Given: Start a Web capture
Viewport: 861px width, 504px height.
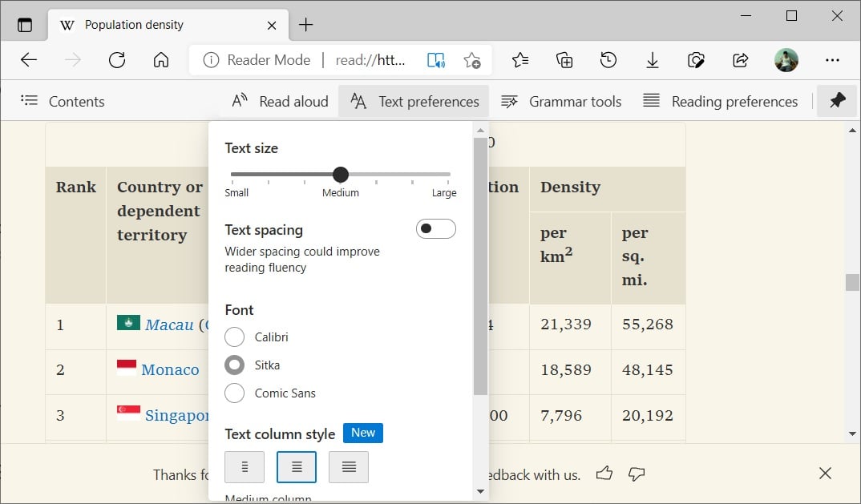Looking at the screenshot, I should tap(696, 59).
